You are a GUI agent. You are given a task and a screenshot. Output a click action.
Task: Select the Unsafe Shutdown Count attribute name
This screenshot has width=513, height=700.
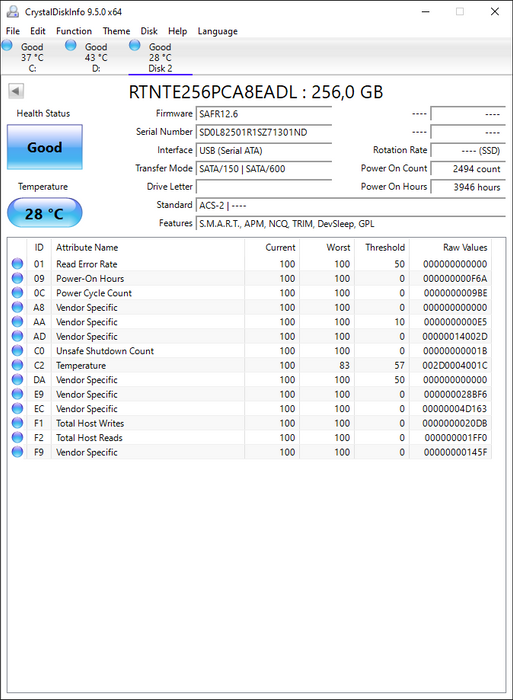pyautogui.click(x=105, y=351)
